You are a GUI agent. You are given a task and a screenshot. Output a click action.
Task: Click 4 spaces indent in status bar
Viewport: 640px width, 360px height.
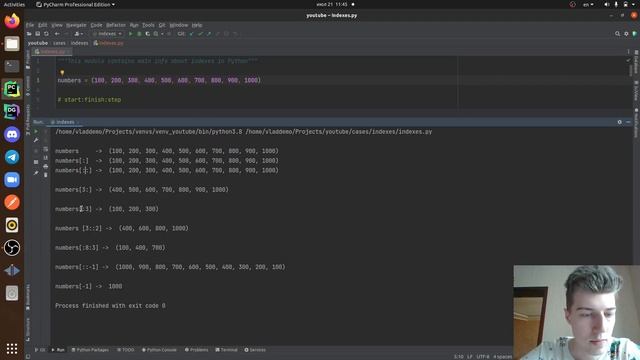[x=503, y=357]
